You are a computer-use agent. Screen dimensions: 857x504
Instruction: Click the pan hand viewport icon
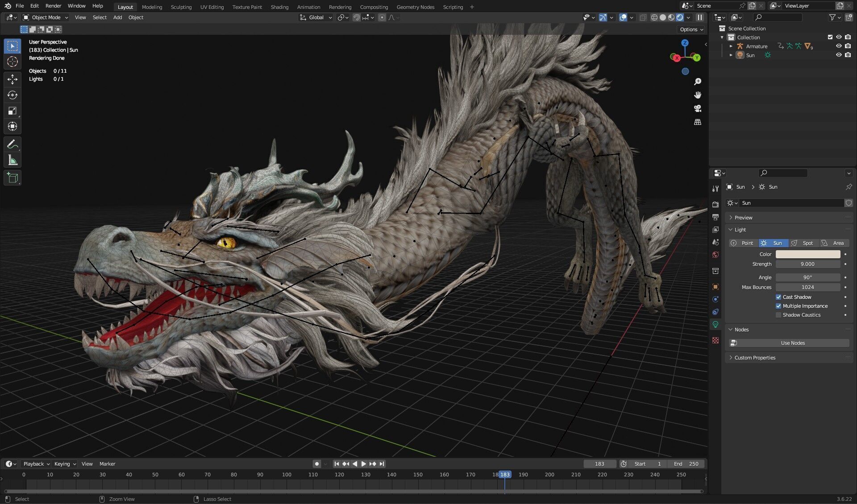coord(698,95)
